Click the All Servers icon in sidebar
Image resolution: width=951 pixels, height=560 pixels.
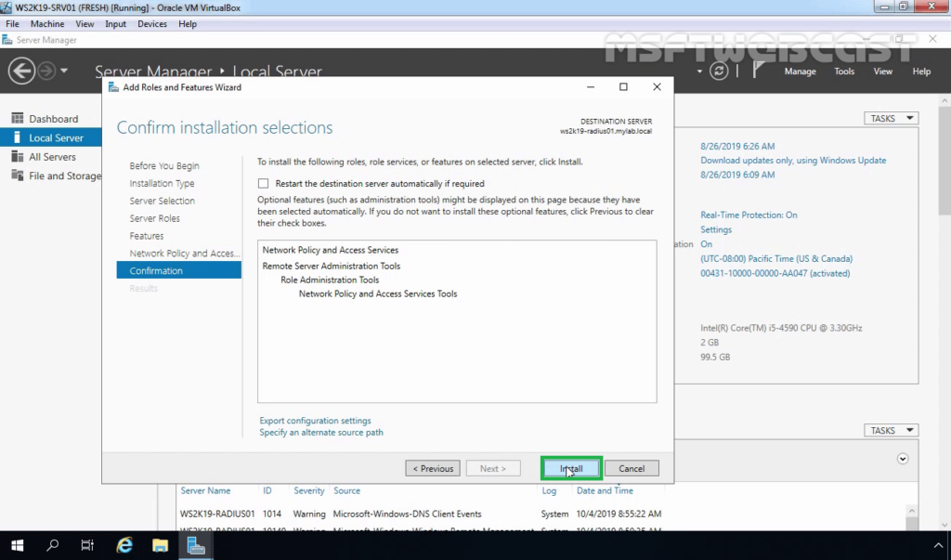[17, 157]
